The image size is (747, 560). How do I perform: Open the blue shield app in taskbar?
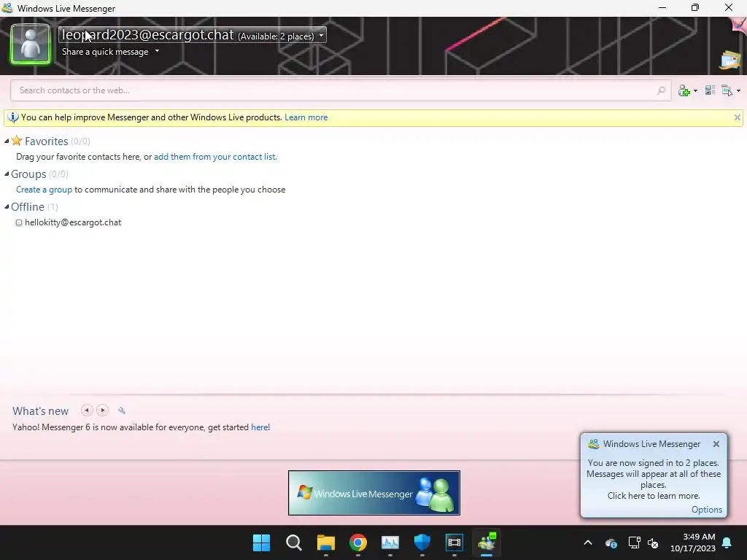(422, 542)
